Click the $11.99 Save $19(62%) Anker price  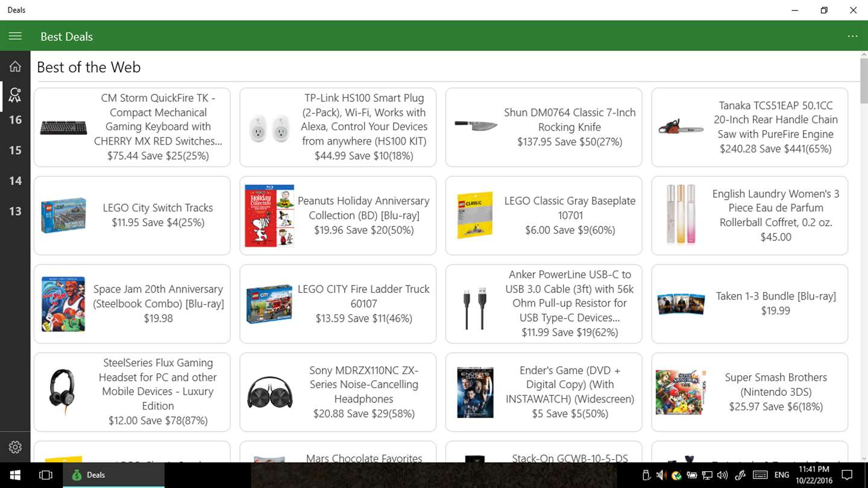pos(570,332)
